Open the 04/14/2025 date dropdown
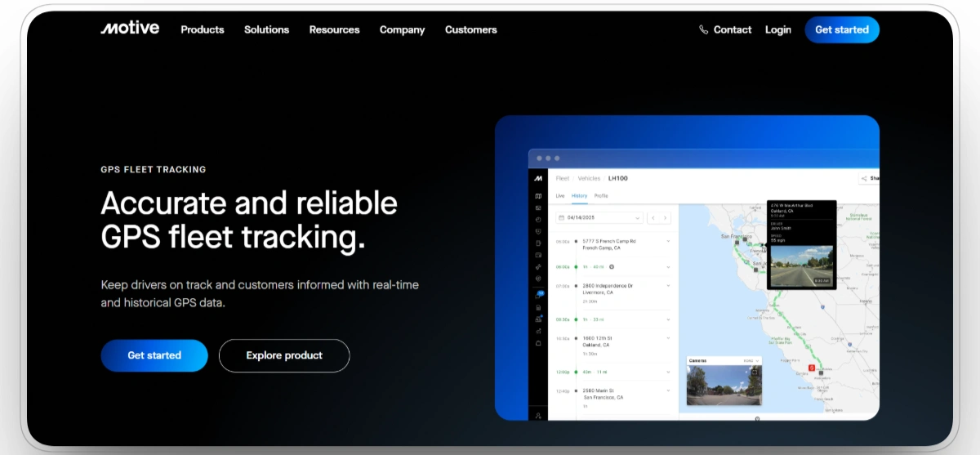 [599, 218]
